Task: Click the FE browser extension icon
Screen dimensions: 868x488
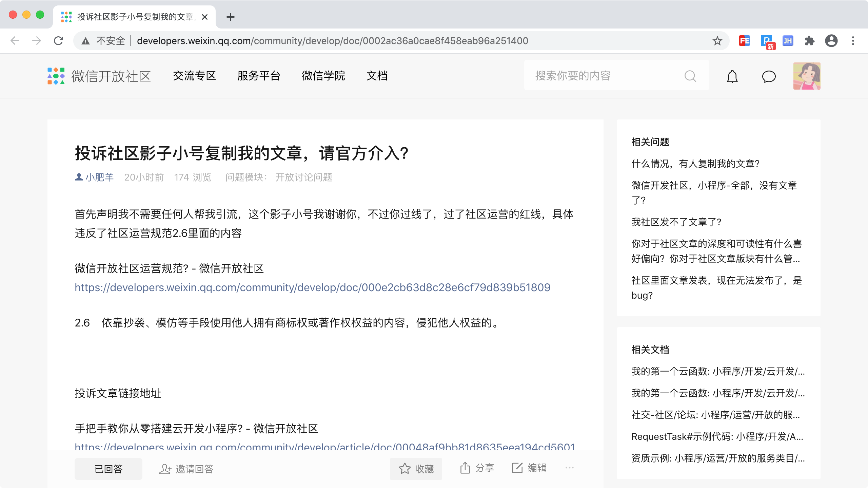Action: 744,41
